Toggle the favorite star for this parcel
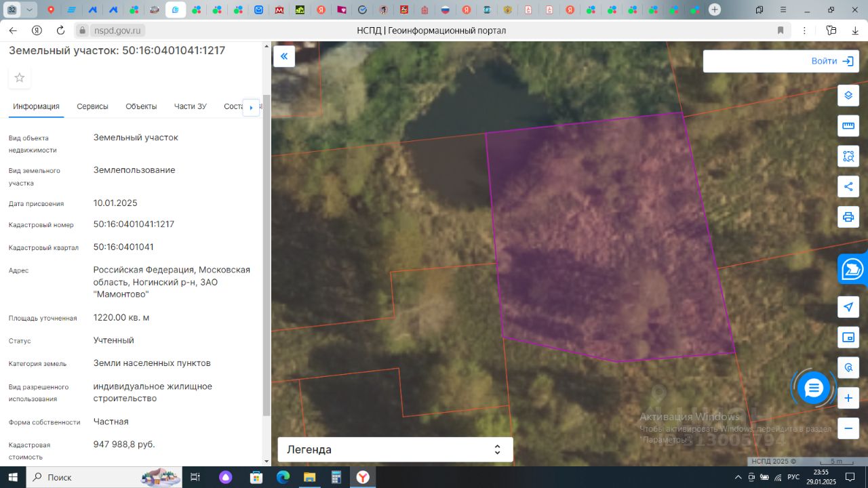Viewport: 868px width, 488px height. pos(20,78)
